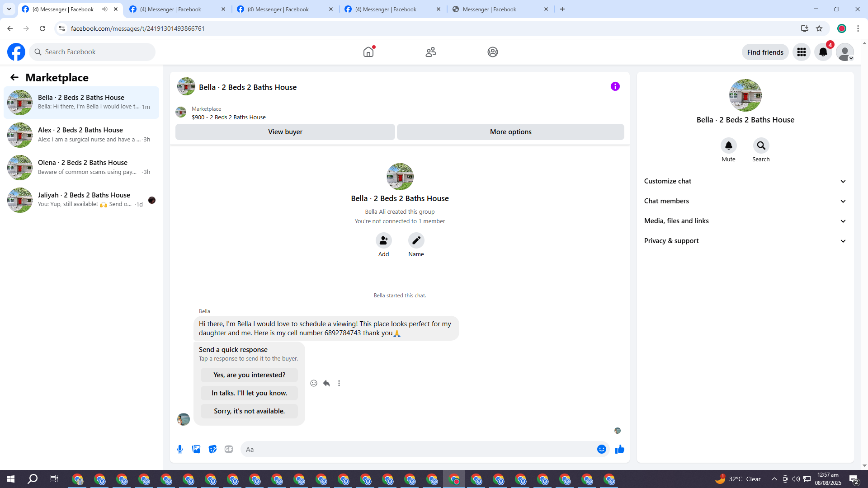
Task: Choose a sticker icon in composer
Action: point(212,449)
